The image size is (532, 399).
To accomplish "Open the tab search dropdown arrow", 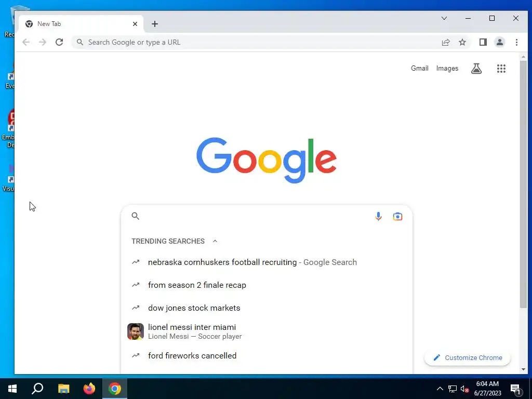I will click(444, 18).
